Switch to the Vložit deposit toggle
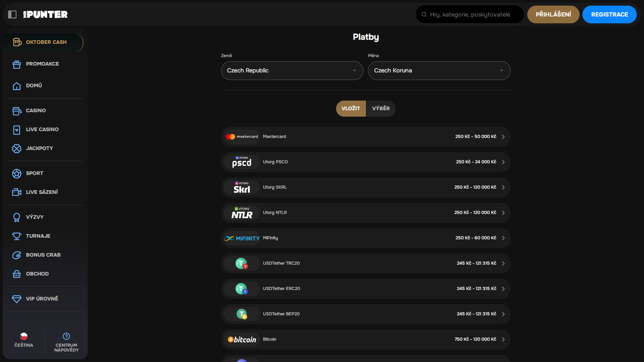Screen dimensions: 644x362 (x=351, y=109)
